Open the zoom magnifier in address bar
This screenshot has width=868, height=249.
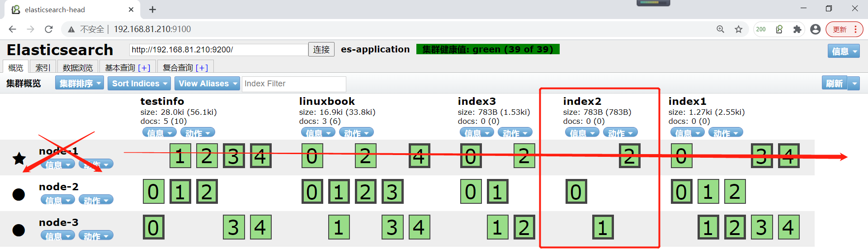pos(721,29)
